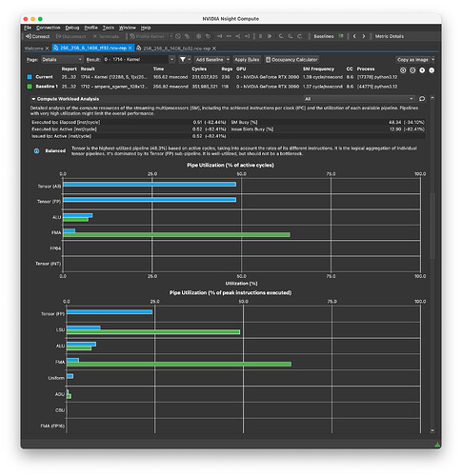The image size is (462, 476).
Task: Open the Connection menu
Action: (49, 28)
